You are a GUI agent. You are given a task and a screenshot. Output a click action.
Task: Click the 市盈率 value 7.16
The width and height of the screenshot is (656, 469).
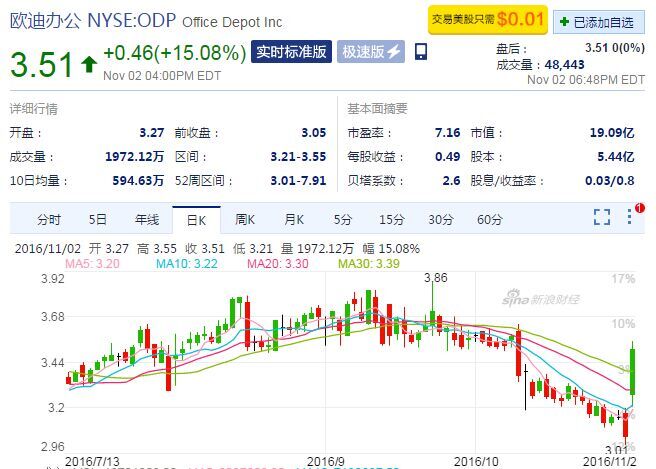447,133
